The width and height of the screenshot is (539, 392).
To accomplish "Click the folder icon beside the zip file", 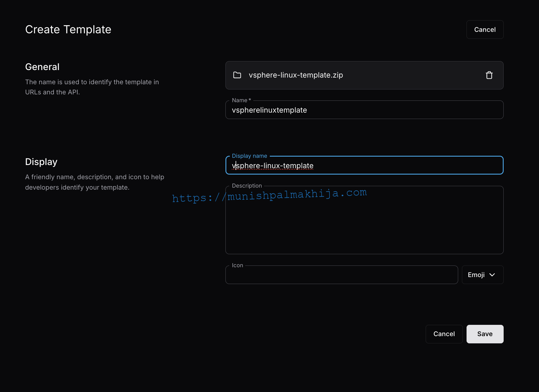I will [237, 75].
